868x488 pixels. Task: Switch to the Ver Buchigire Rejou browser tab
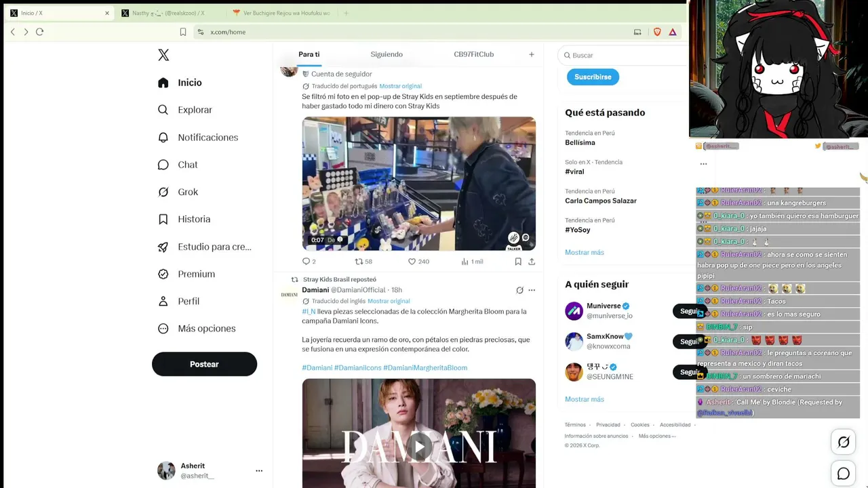(x=281, y=13)
